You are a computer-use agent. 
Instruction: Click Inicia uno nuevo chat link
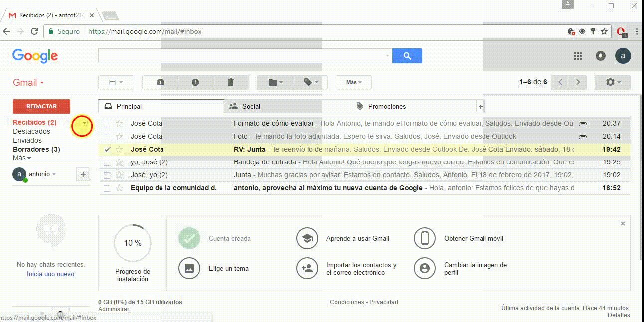point(51,274)
